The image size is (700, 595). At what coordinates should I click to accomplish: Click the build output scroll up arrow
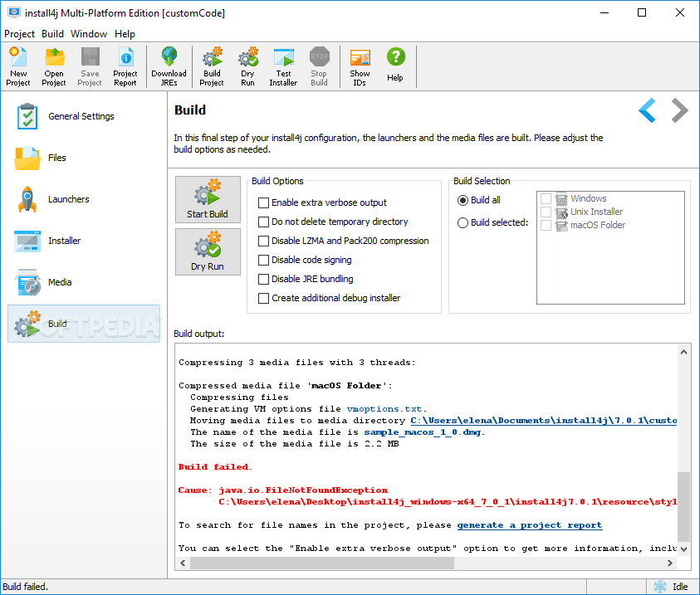(683, 352)
